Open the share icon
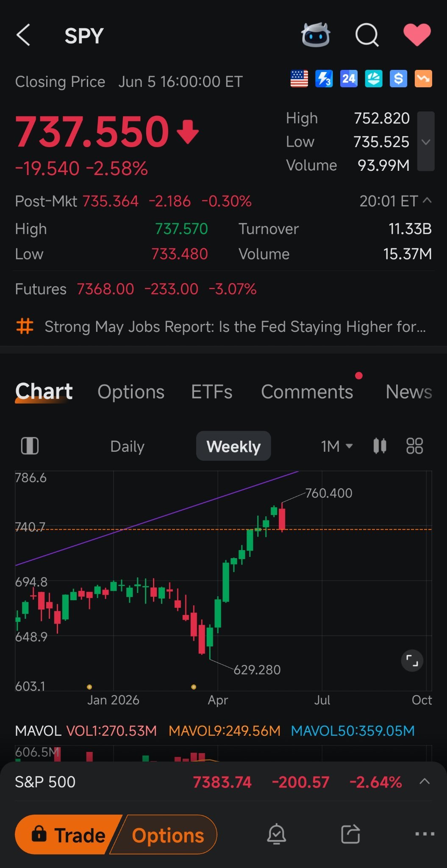This screenshot has height=868, width=447. coord(350,834)
